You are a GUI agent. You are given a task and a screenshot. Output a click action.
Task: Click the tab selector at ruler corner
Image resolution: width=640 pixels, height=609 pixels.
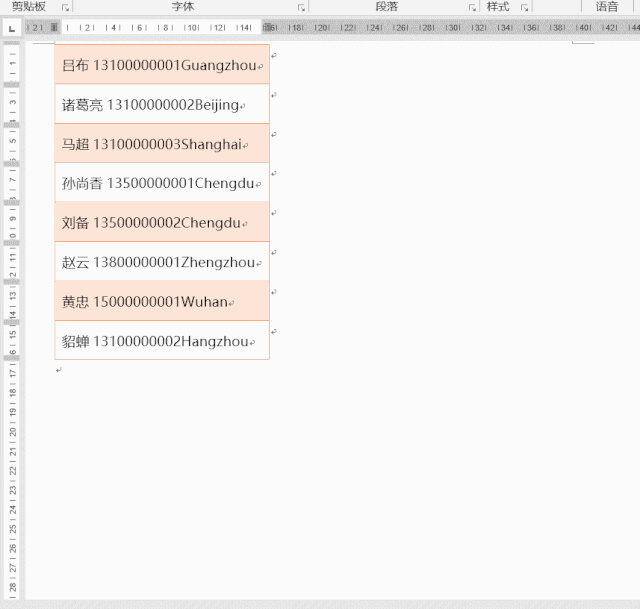coord(12,28)
